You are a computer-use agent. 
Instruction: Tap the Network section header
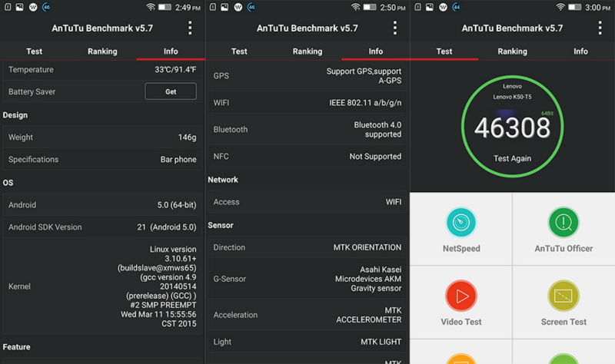[223, 180]
